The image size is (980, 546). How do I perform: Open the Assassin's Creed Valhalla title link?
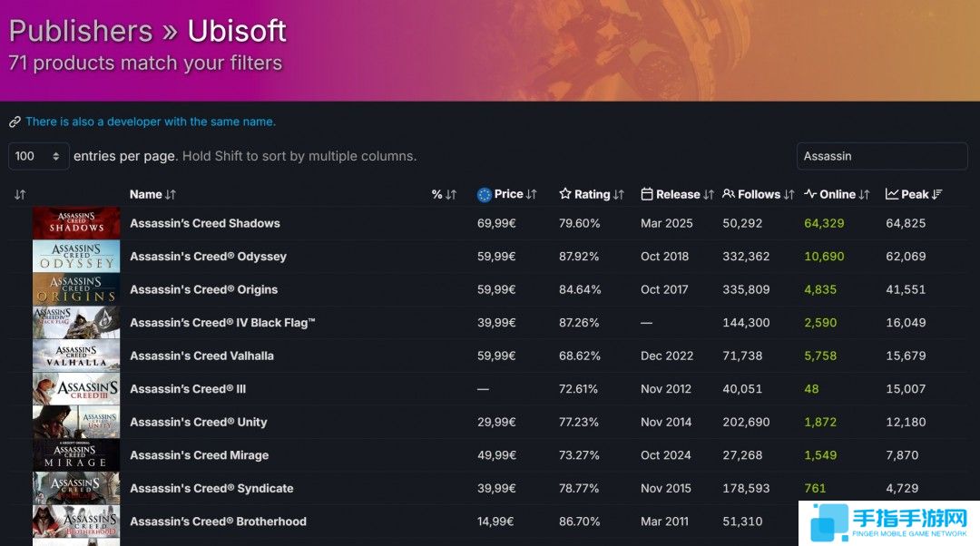(x=201, y=356)
